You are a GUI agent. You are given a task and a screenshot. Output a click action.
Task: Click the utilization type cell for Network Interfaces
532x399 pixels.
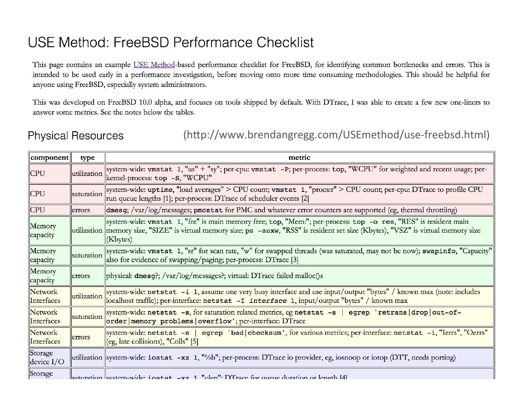point(87,296)
